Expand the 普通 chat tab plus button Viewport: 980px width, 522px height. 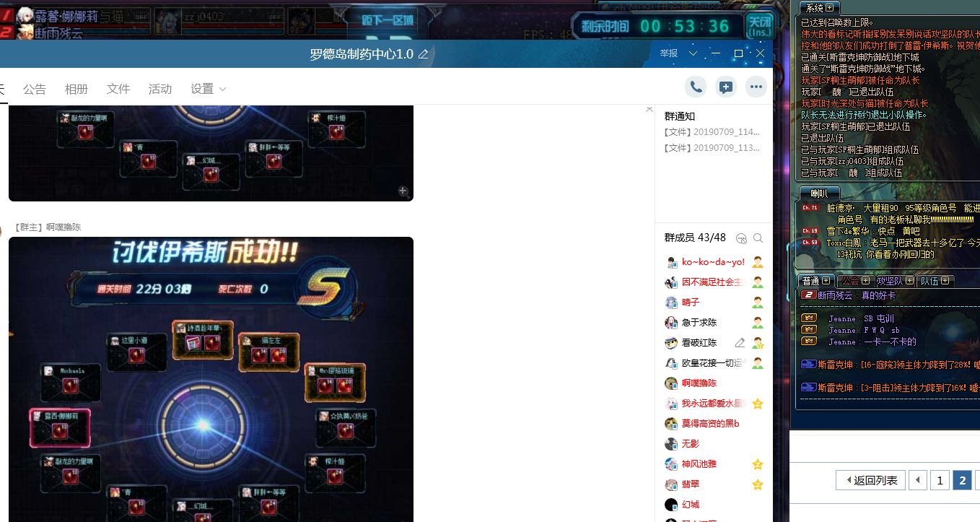826,281
